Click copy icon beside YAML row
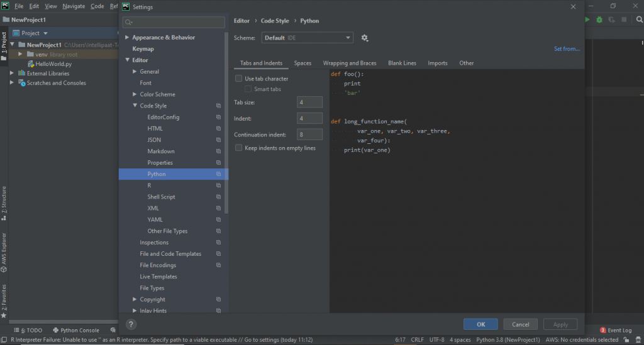644x345 pixels. 218,219
